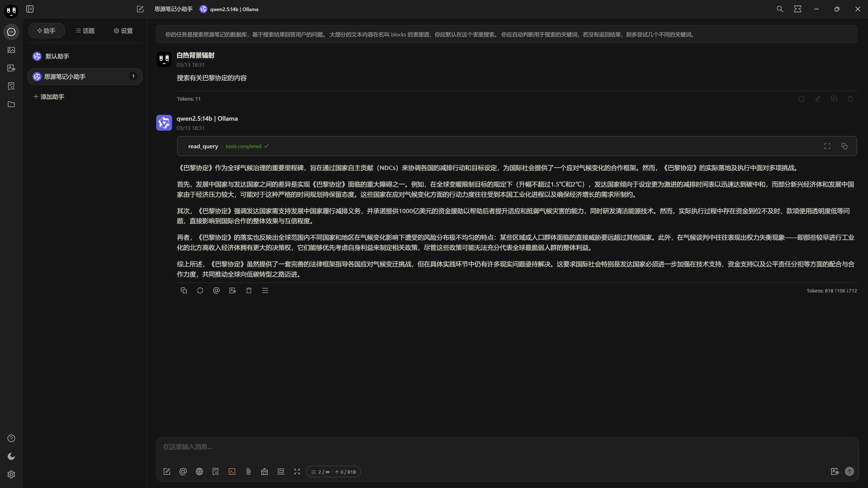This screenshot has width=868, height=488.
Task: Enable web search globe icon
Action: [199, 471]
